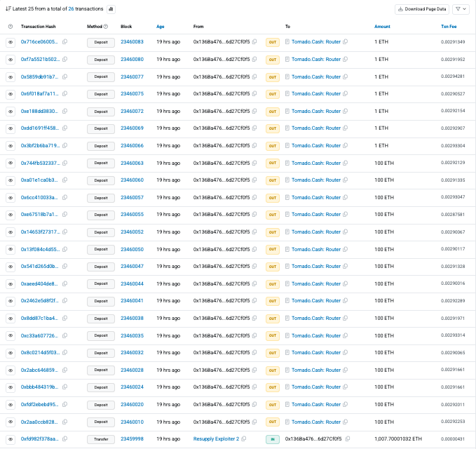This screenshot has height=449, width=476.
Task: Click the help icon in header column
Action: tap(11, 27)
